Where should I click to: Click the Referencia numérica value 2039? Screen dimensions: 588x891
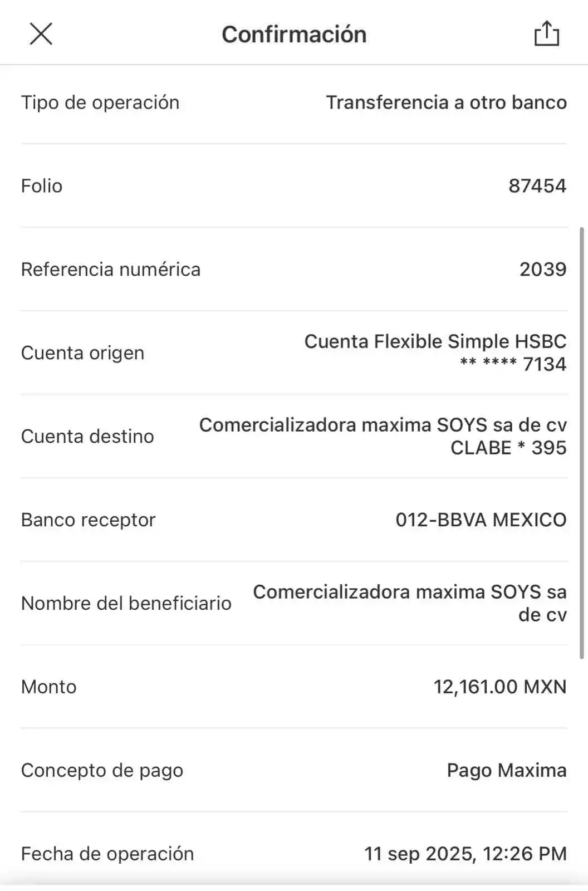(x=543, y=270)
